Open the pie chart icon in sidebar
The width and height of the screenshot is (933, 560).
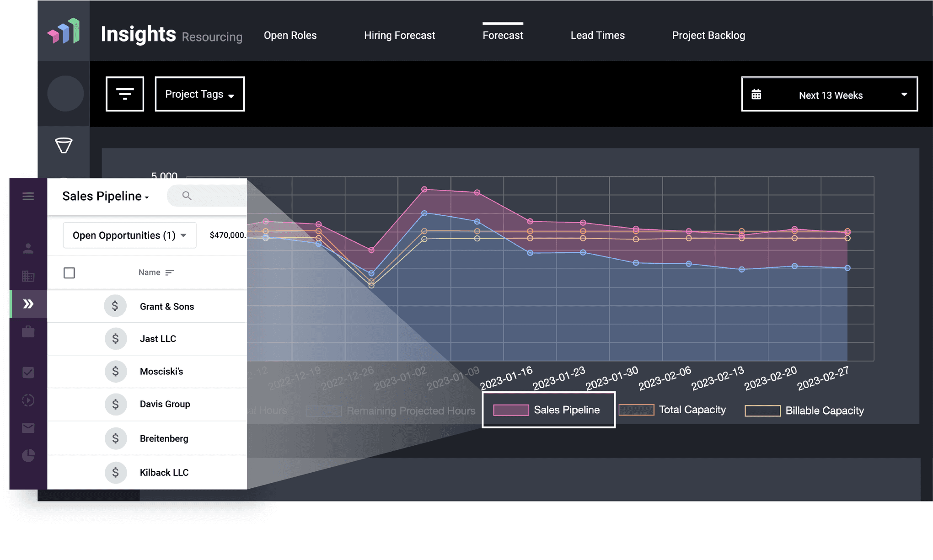28,455
